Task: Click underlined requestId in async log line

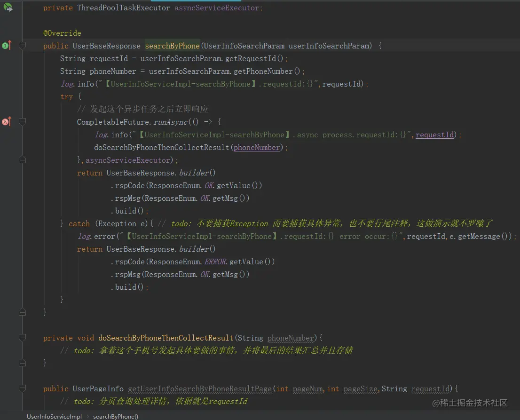Action: pos(434,135)
